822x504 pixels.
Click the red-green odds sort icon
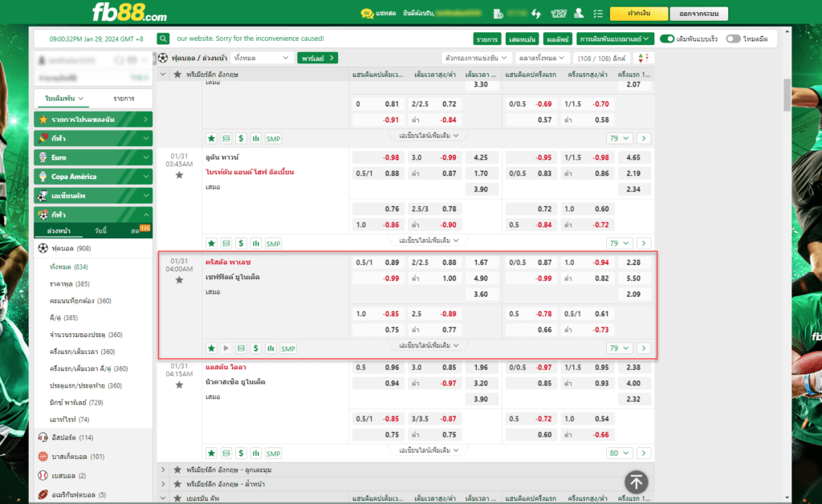point(643,58)
